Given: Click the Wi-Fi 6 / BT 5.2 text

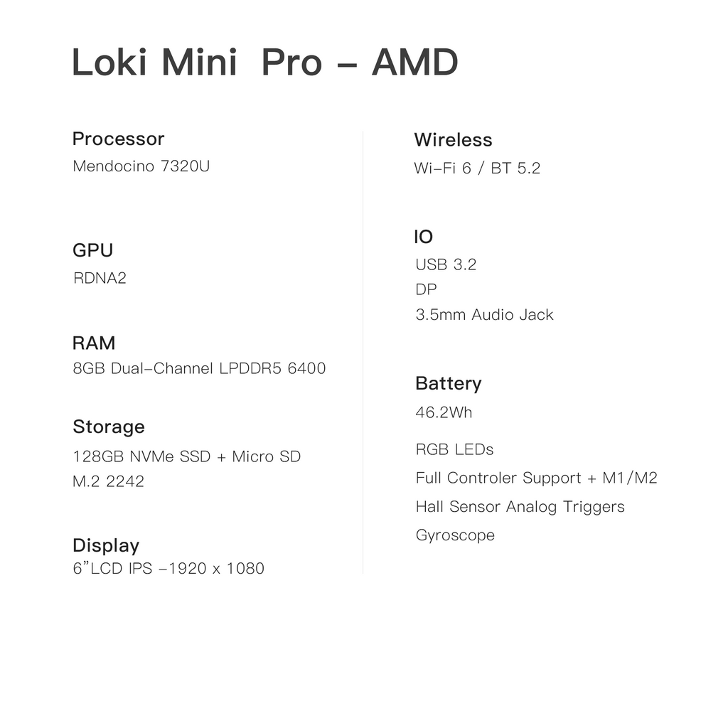Looking at the screenshot, I should [x=477, y=168].
